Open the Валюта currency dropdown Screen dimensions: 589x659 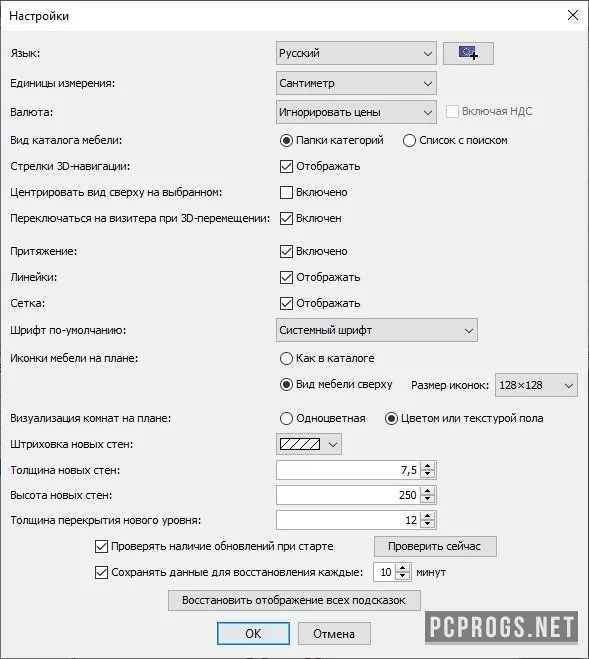356,112
